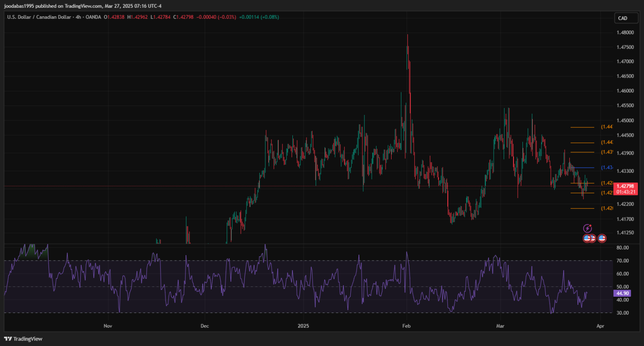
Task: Click the Apr label on time axis
Action: coord(600,326)
